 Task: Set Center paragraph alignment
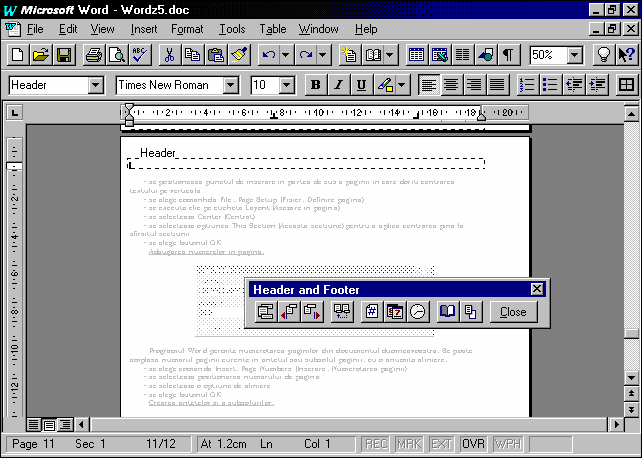(452, 85)
